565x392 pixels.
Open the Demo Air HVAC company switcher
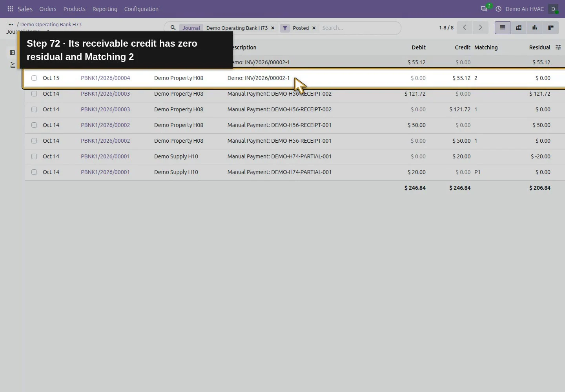point(525,9)
